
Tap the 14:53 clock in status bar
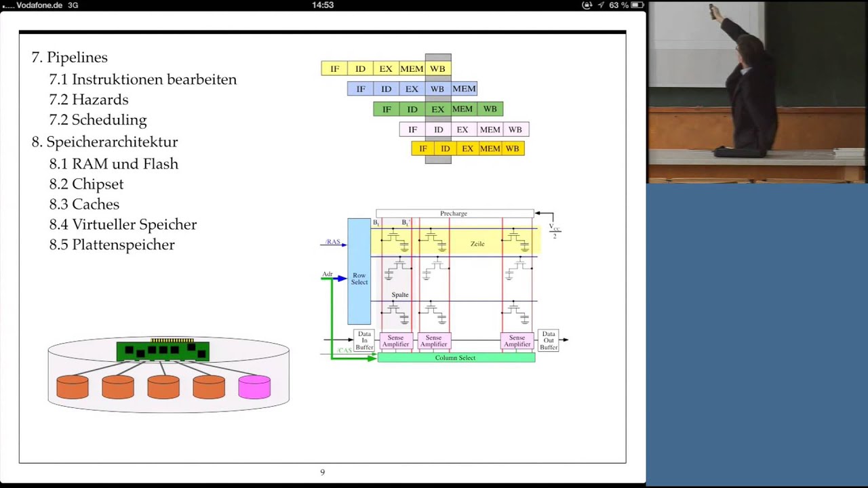click(x=323, y=5)
